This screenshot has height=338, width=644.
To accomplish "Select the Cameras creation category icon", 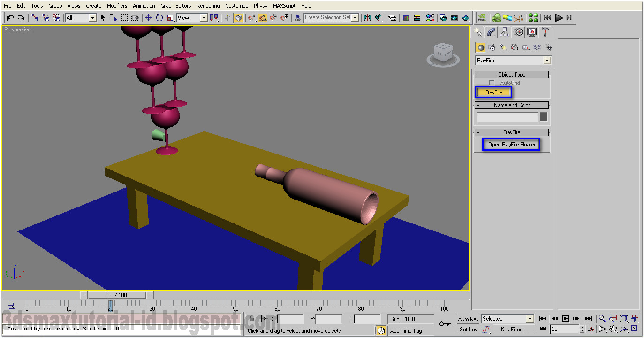I will click(x=514, y=47).
